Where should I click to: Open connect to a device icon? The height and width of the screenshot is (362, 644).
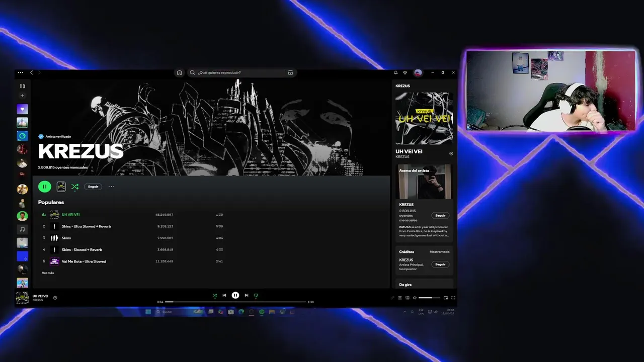[408, 298]
